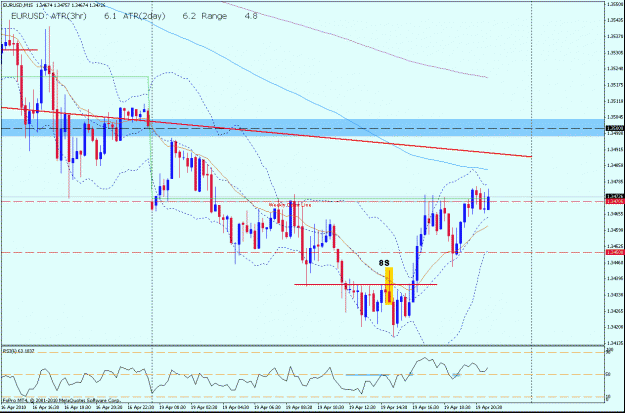Click the '19 Apr 16:00' time axis label
This screenshot has height=413, width=625.
click(424, 408)
